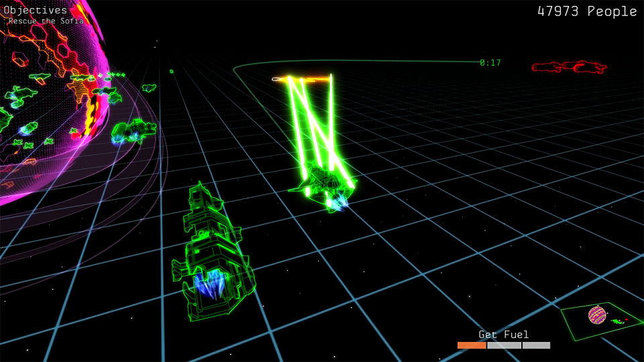Select the large green capital ship
This screenshot has height=362, width=644.
coord(213,253)
